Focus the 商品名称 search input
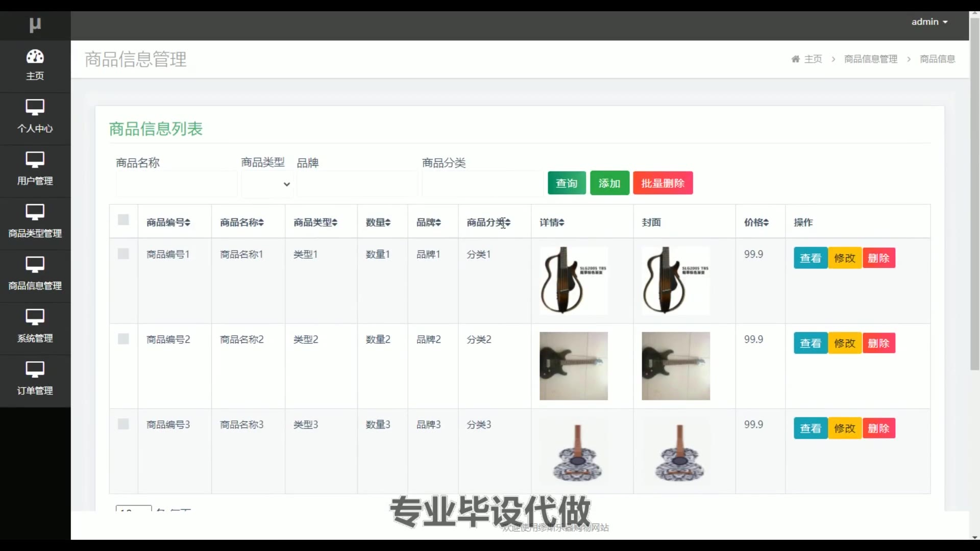Screen dimensions: 980x551 click(x=177, y=184)
